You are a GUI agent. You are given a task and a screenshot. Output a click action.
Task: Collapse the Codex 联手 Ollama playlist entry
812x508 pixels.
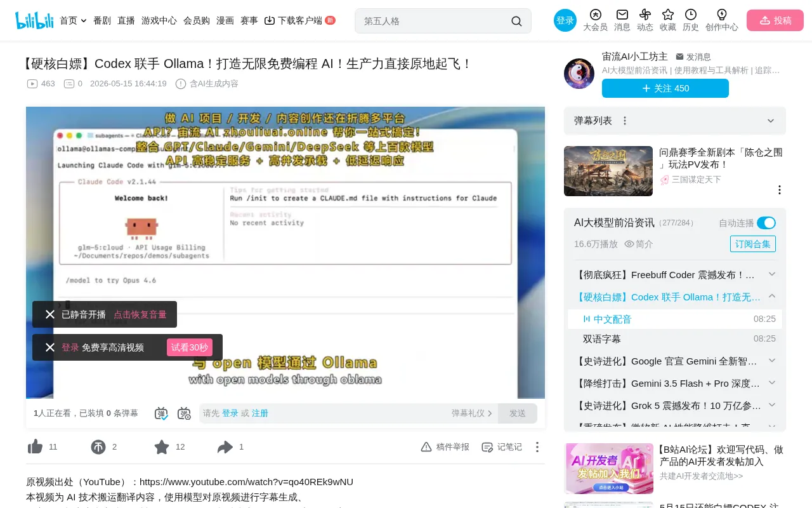point(772,296)
